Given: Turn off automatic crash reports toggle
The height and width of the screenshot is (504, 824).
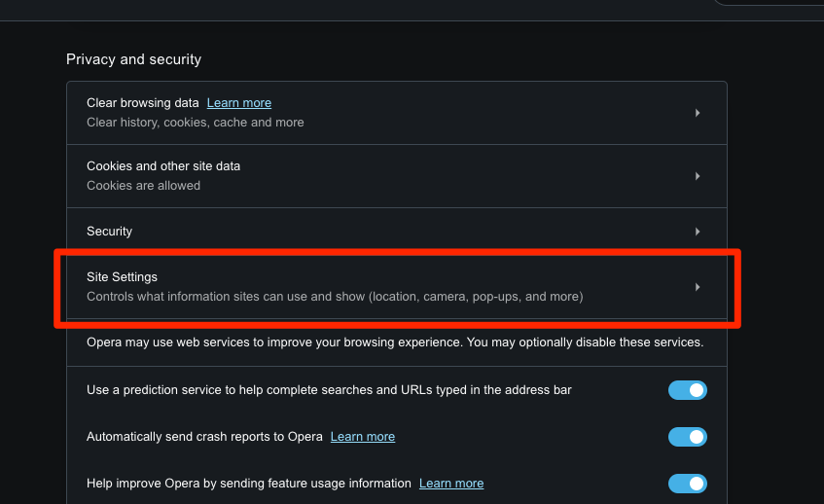Looking at the screenshot, I should click(x=687, y=437).
